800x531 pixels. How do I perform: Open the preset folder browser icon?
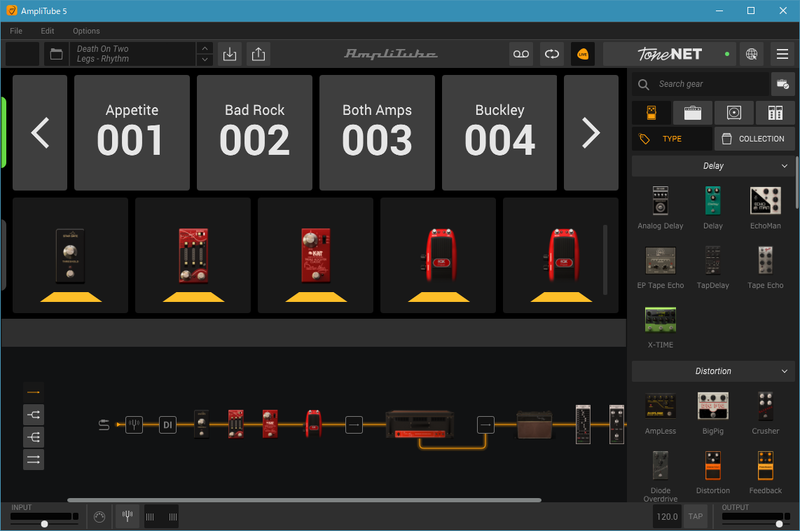[56, 54]
